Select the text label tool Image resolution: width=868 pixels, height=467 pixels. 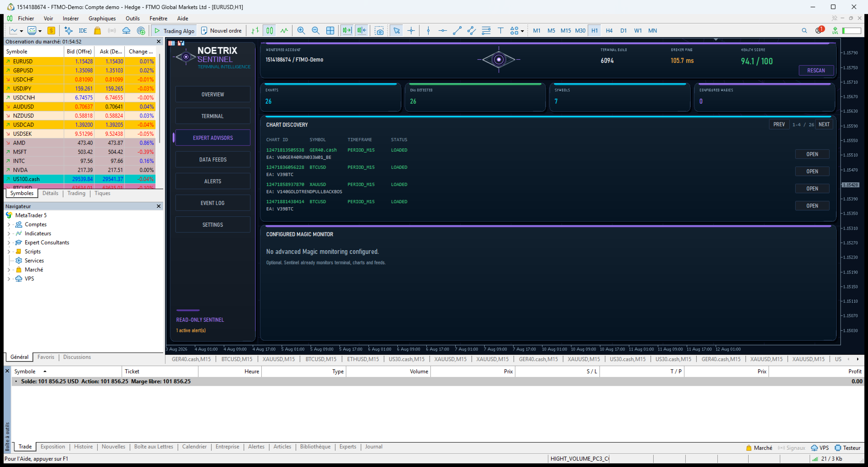pyautogui.click(x=500, y=30)
